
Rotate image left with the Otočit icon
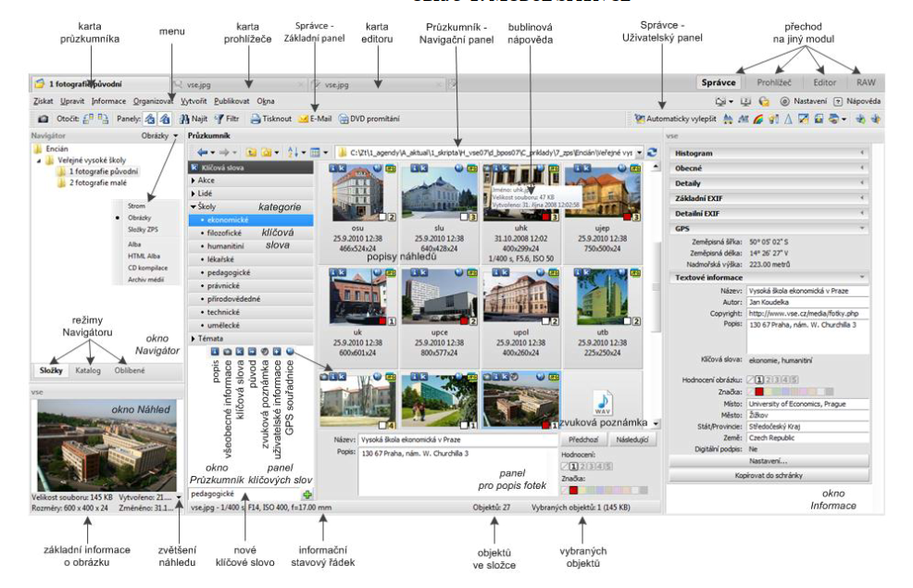[88, 119]
